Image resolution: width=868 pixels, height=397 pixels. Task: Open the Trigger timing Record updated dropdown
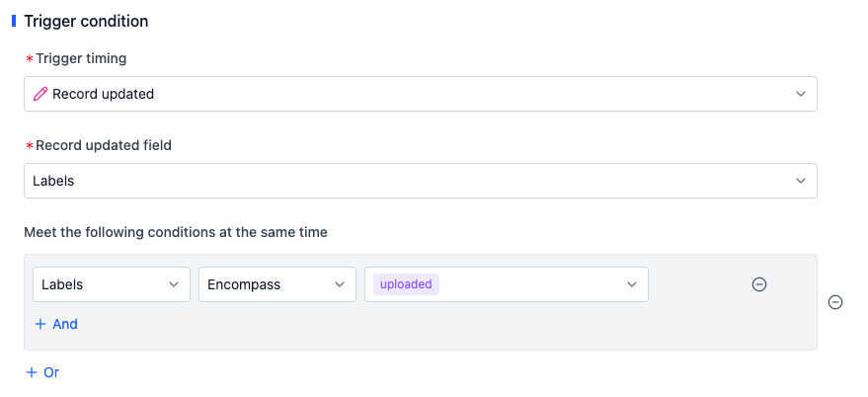pos(420,94)
